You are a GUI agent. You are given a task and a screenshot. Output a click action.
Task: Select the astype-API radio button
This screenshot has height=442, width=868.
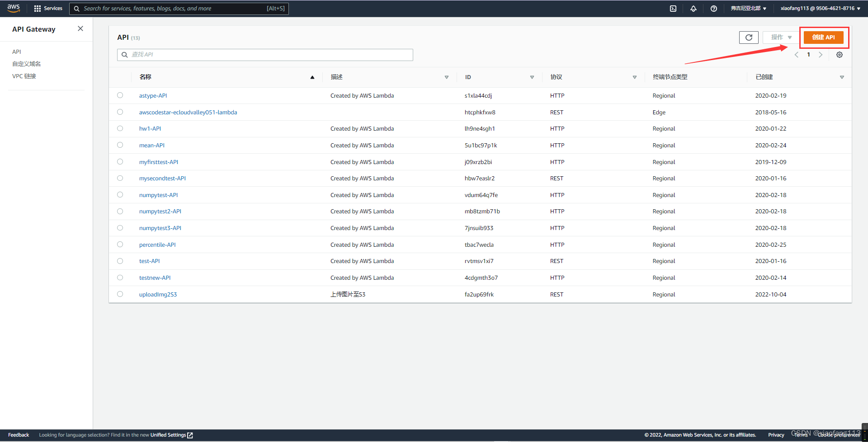coord(120,95)
